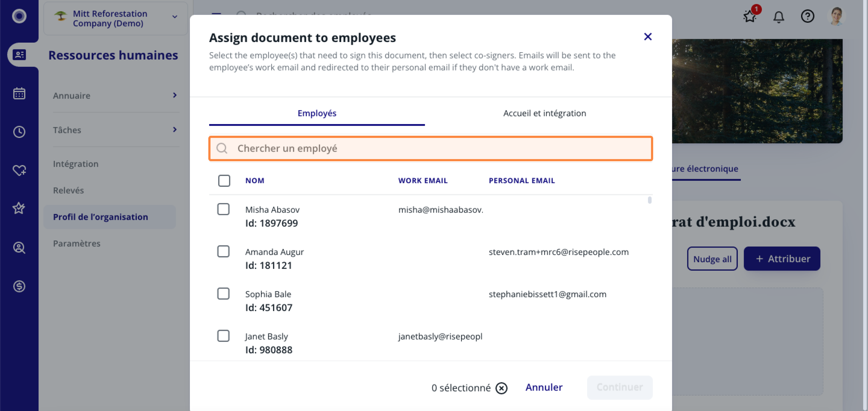Open the Intégration sidebar item
The image size is (868, 411).
[x=75, y=164]
